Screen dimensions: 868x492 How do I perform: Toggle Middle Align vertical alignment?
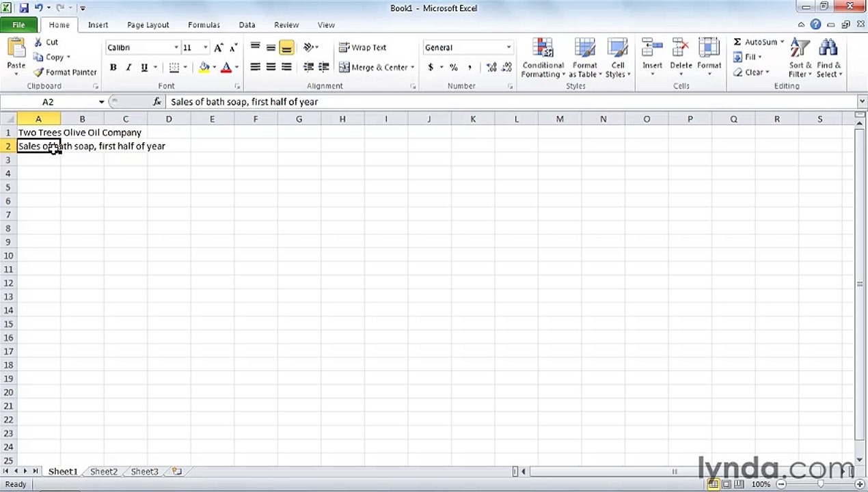pos(271,48)
